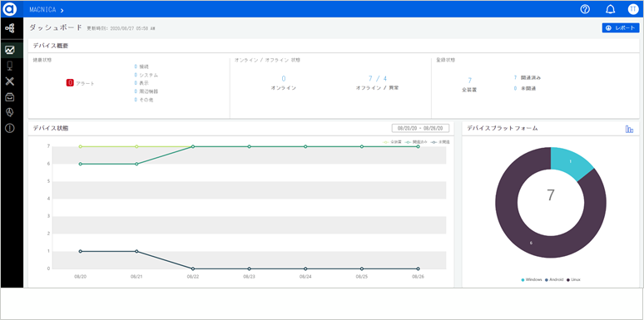Toggle the Linux legend item in the donut chart
The image size is (644, 320).
pyautogui.click(x=574, y=279)
